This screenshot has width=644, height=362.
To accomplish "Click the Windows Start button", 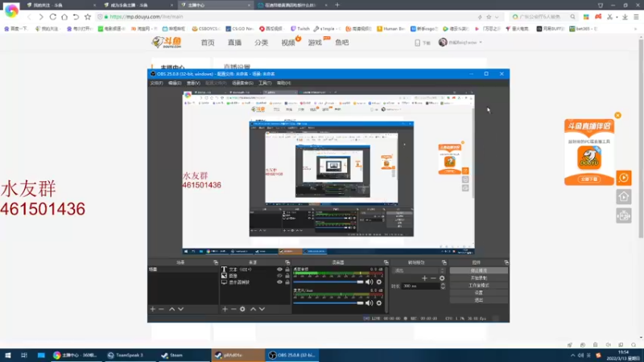I will (8, 356).
